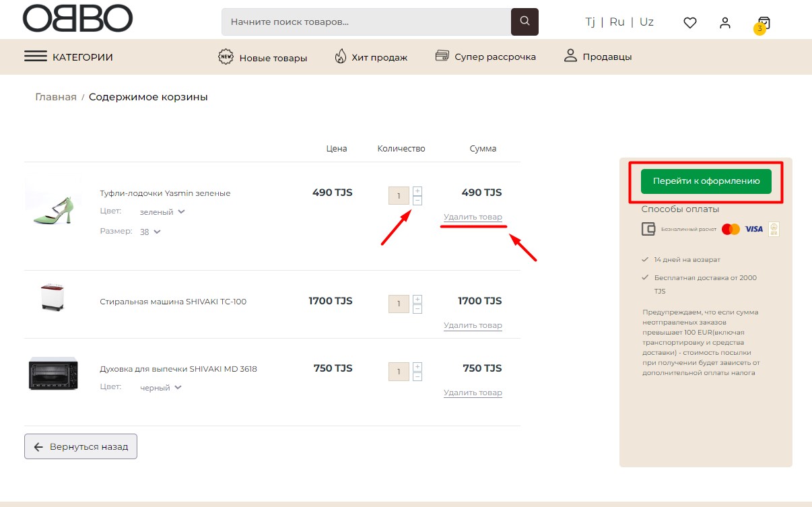Click the search magnifier button
Screen dimensions: 812x507
[x=525, y=22]
